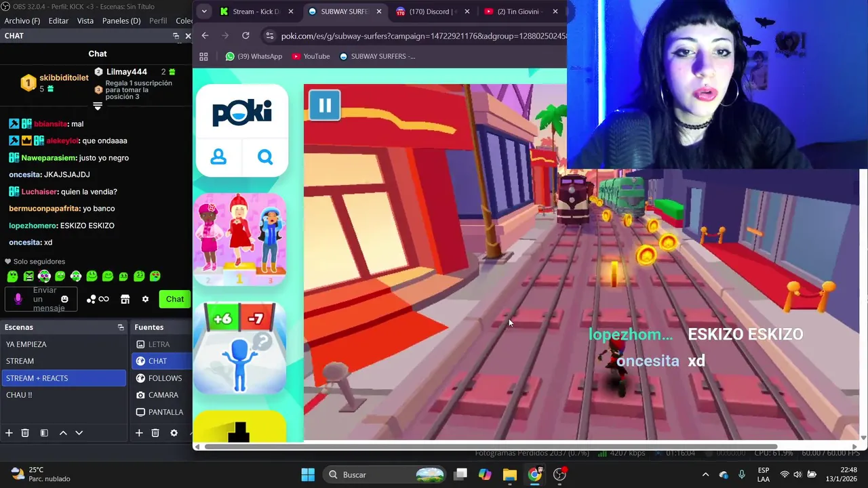
Task: Move scene down arrow
Action: pos(79,433)
